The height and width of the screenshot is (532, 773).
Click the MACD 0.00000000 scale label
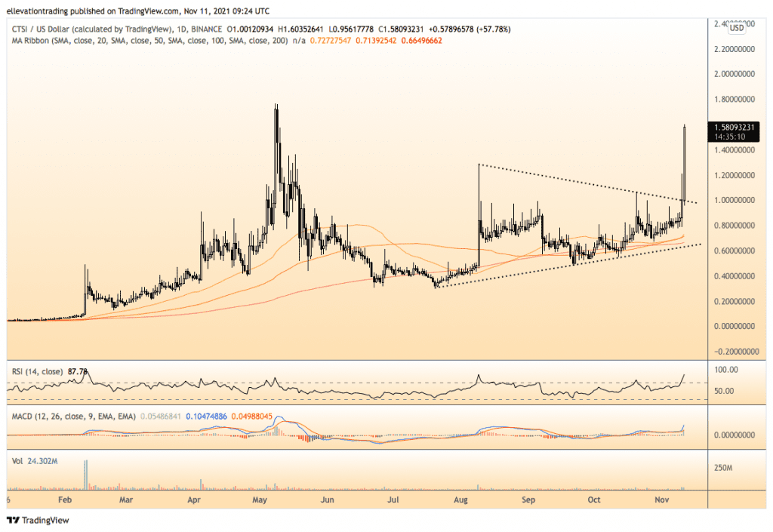pyautogui.click(x=734, y=435)
